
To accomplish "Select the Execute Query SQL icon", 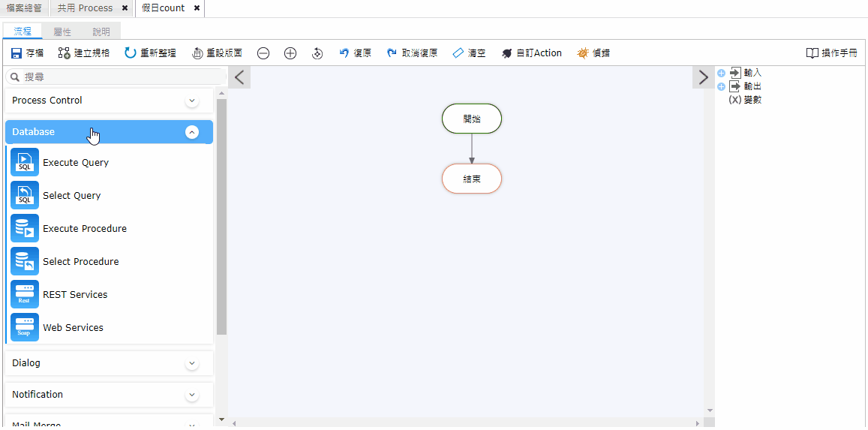I will (x=25, y=162).
